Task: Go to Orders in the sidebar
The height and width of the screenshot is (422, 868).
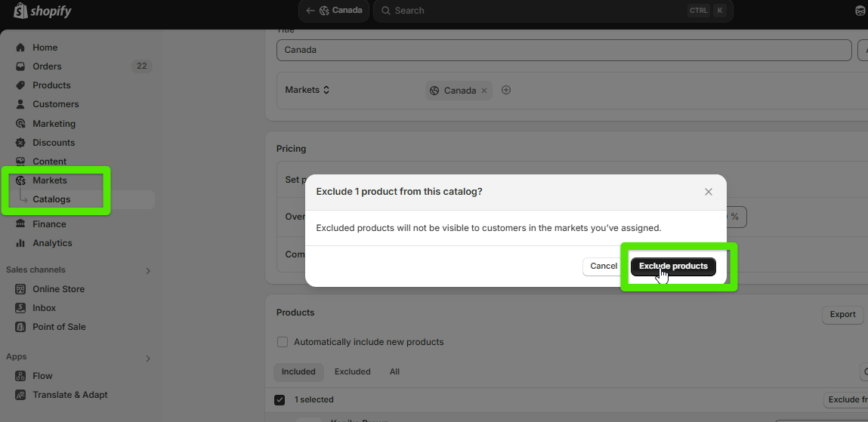Action: (47, 66)
